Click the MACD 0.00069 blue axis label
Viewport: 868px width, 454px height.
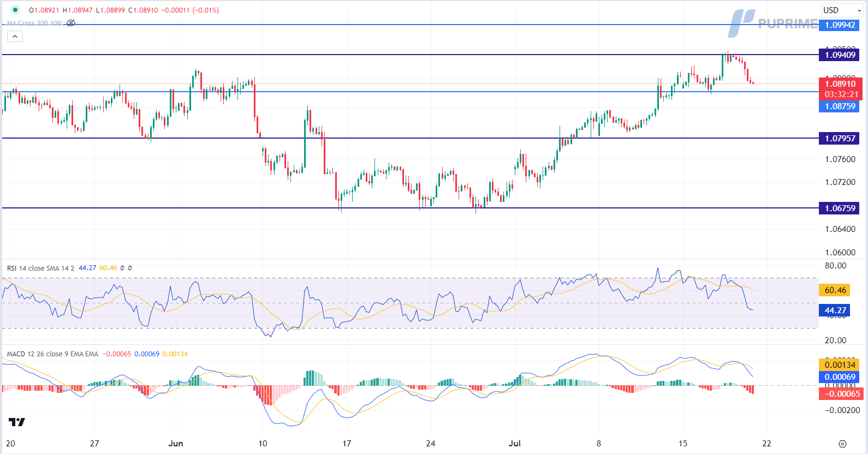point(840,377)
